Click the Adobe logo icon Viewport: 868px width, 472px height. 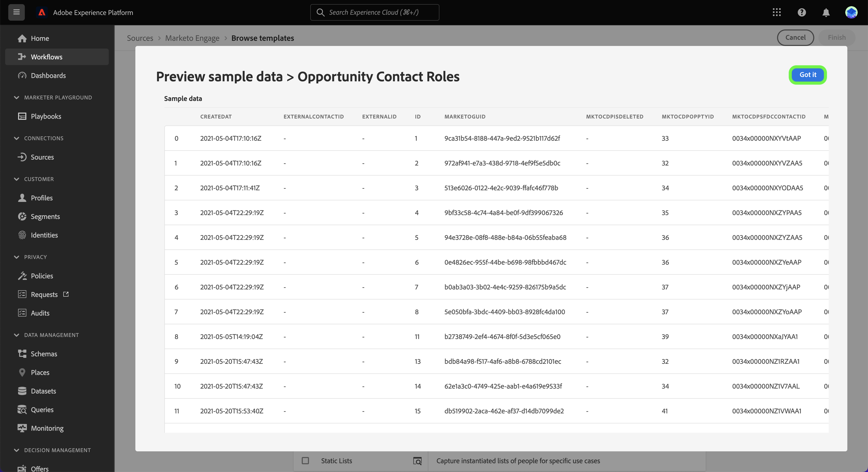[x=42, y=12]
